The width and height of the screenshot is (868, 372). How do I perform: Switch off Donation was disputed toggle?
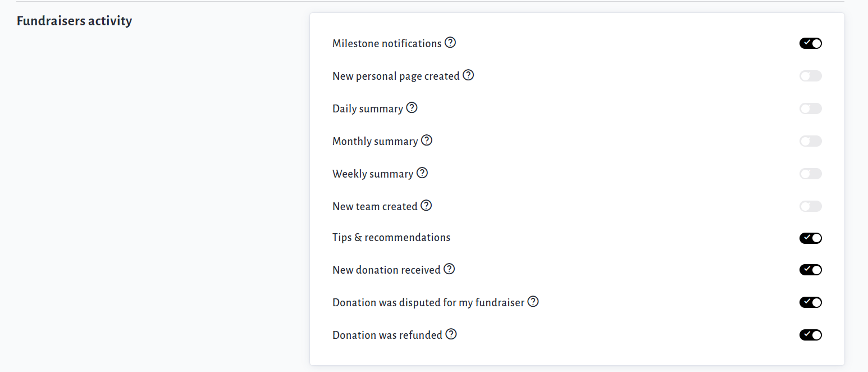810,302
